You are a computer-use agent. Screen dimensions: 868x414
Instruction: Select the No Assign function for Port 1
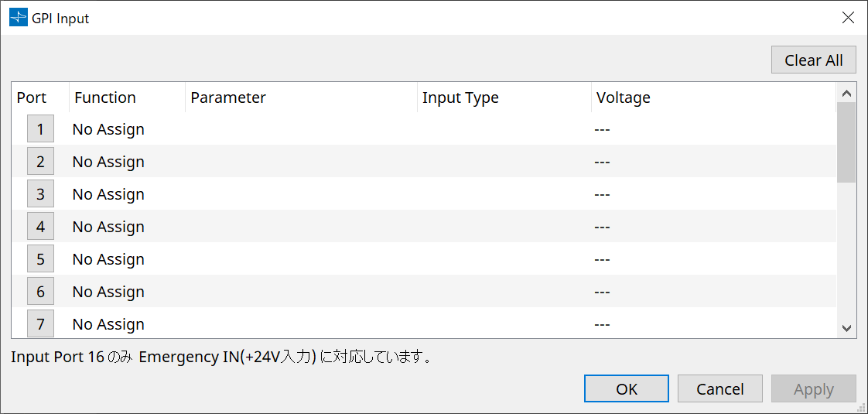[x=108, y=129]
